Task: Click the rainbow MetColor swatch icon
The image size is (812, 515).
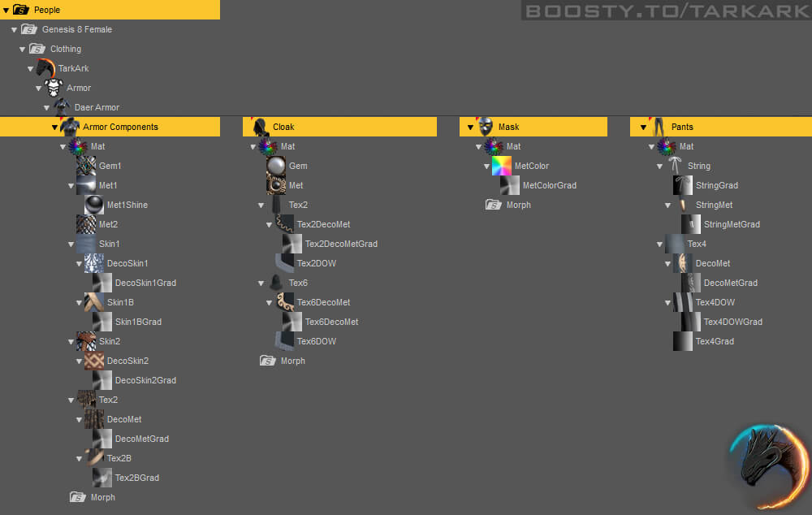Action: [x=501, y=166]
